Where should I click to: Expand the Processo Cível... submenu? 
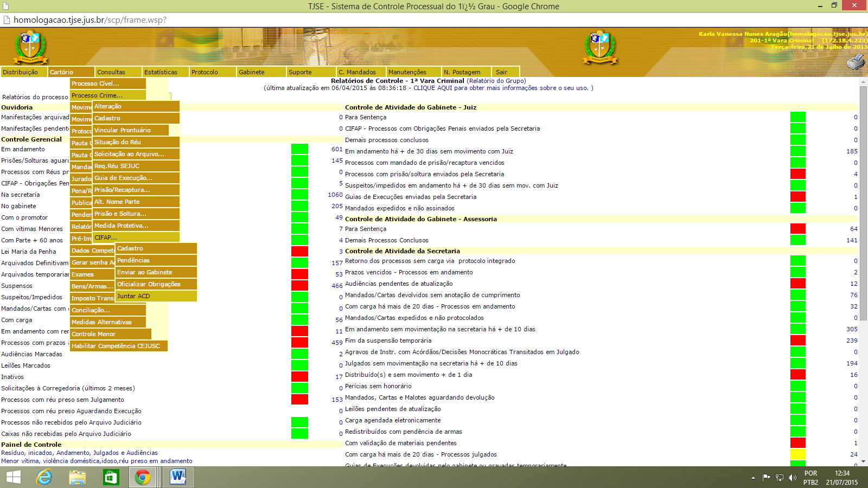coord(108,84)
